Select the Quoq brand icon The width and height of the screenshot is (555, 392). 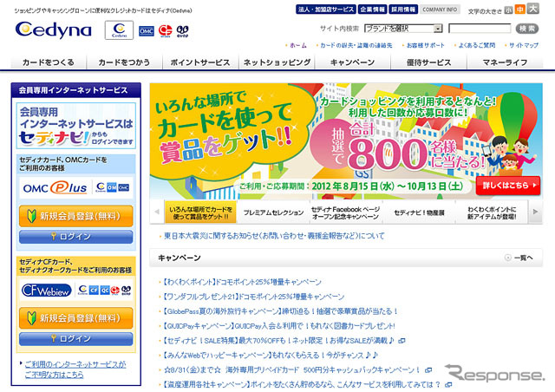pos(183,31)
